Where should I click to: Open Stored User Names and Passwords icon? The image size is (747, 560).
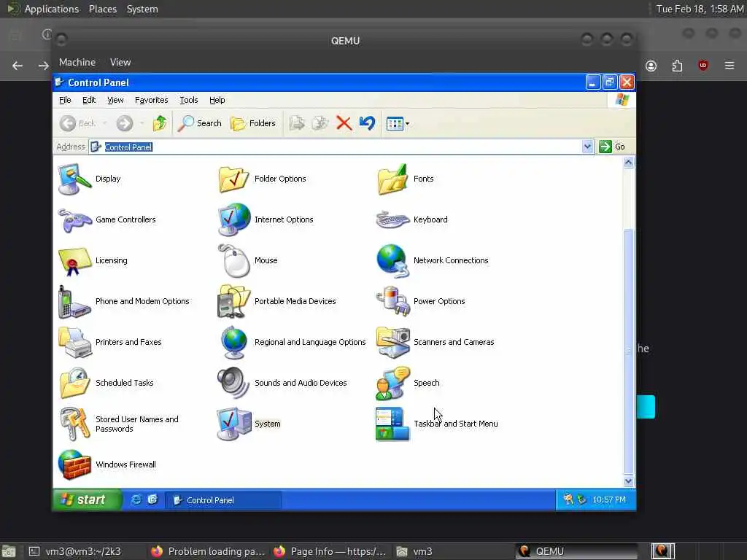coord(74,424)
